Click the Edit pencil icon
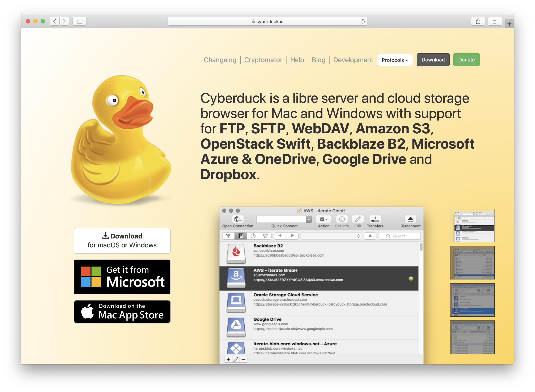 click(x=357, y=219)
